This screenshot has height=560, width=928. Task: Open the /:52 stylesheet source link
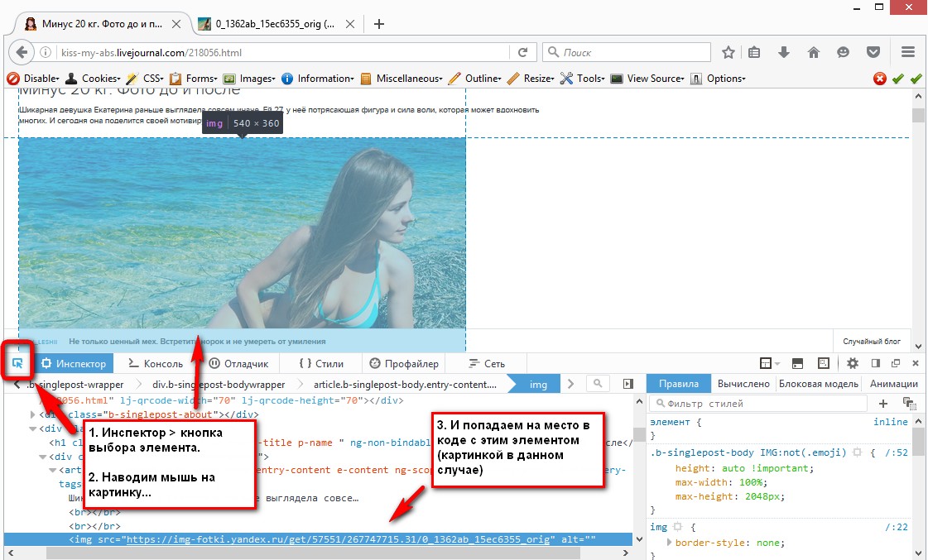click(x=896, y=452)
